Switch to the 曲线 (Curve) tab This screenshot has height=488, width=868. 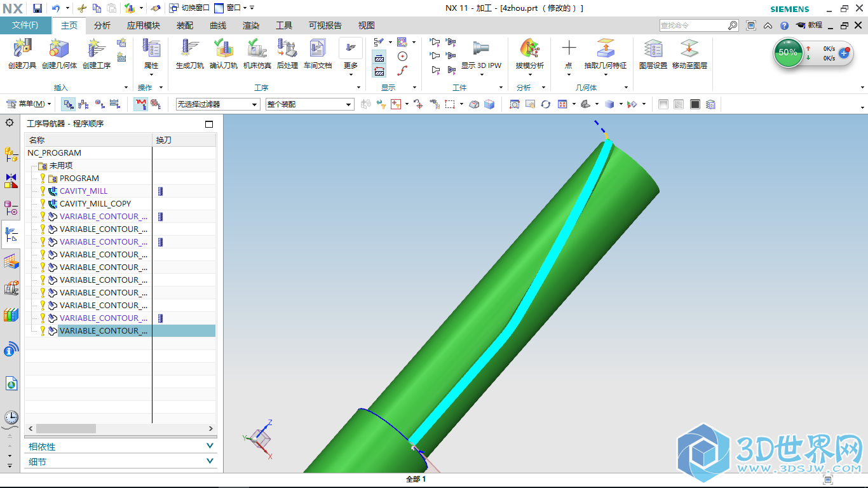click(218, 25)
